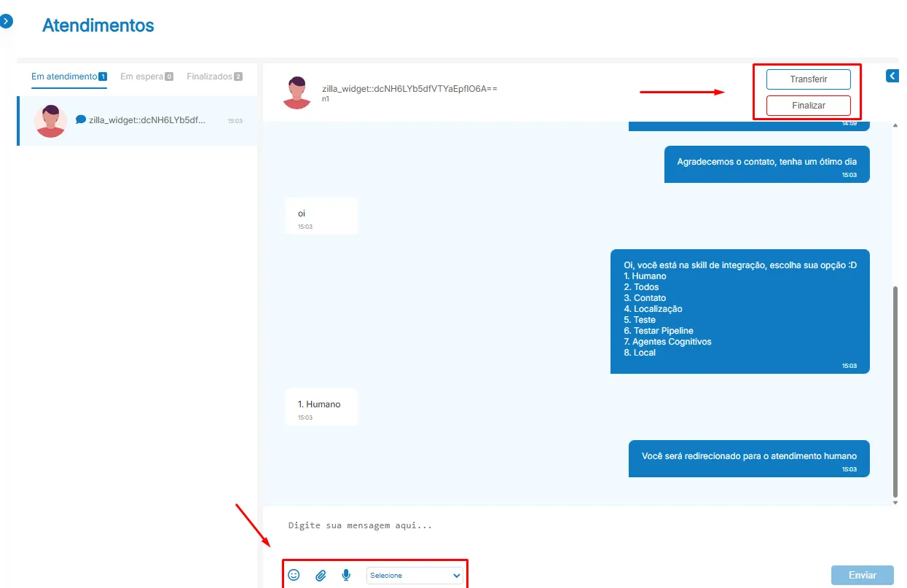Click the contact name in chat header
This screenshot has height=588, width=907.
click(410, 89)
